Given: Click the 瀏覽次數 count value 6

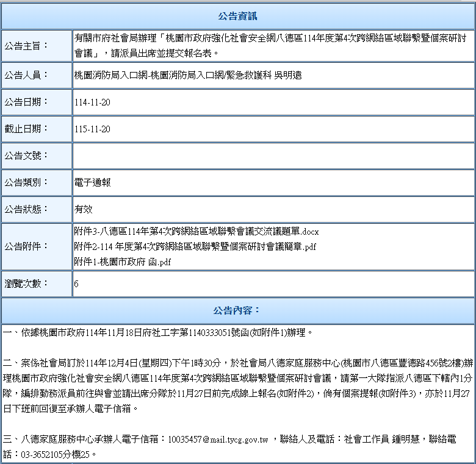Looking at the screenshot, I should click(76, 284).
